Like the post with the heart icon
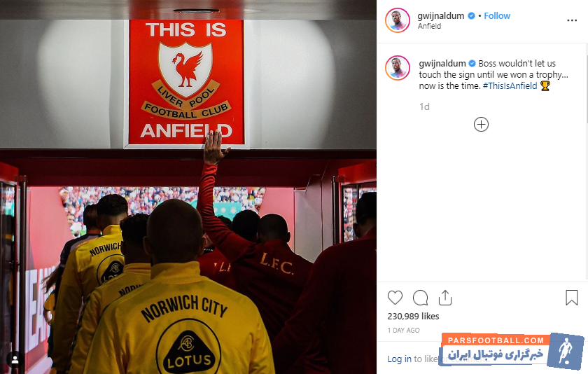This screenshot has width=588, height=374. (395, 298)
